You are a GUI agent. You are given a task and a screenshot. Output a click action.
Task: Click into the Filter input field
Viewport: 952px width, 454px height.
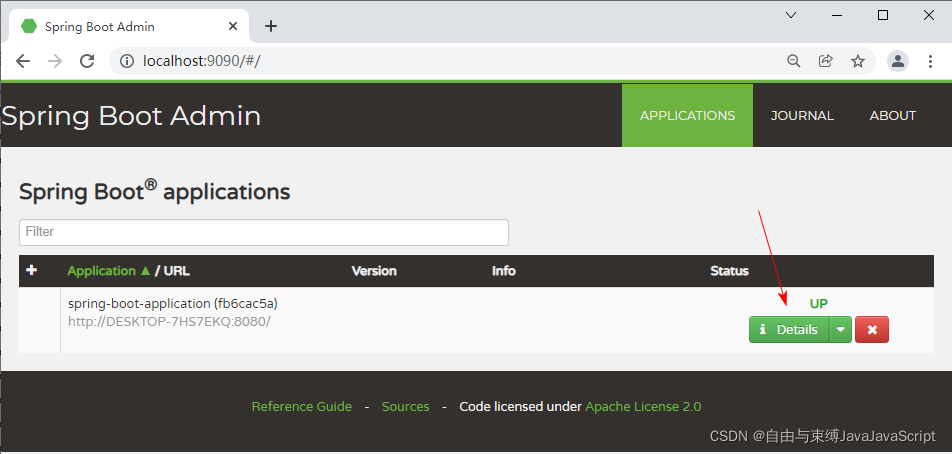point(264,232)
